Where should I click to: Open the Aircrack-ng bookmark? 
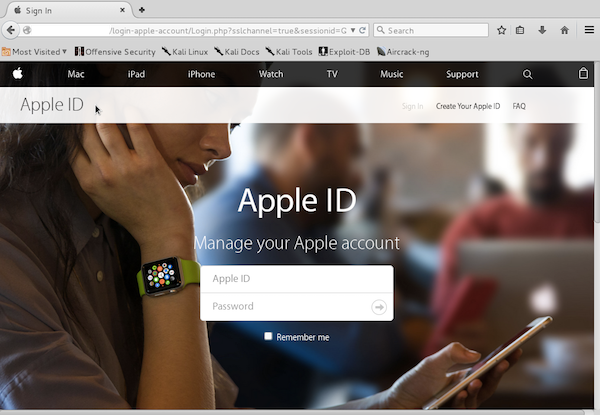pyautogui.click(x=403, y=52)
